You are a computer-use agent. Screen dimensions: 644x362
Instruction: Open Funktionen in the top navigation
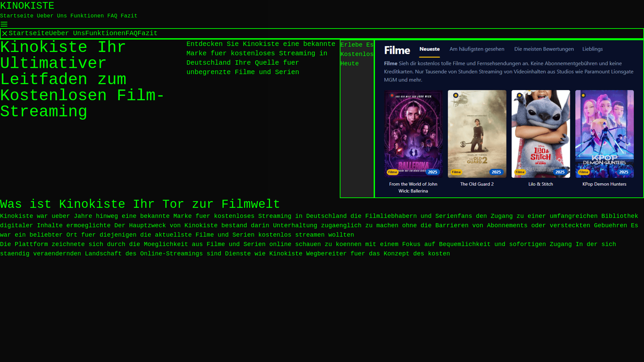click(87, 16)
